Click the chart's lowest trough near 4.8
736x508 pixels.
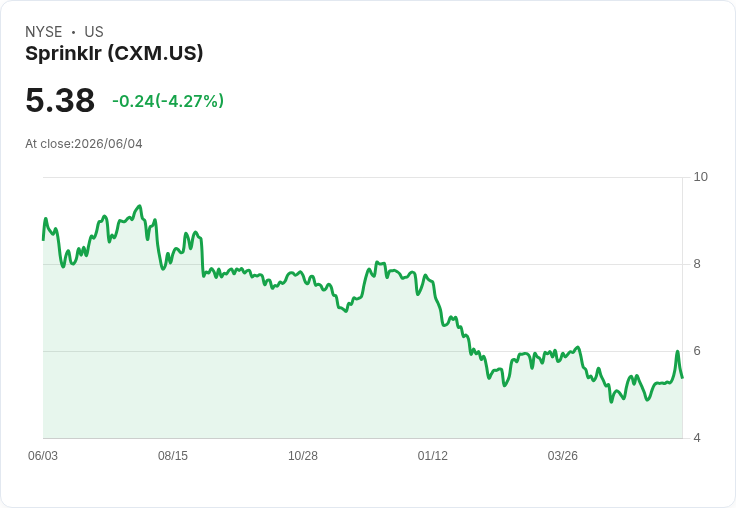coord(611,402)
